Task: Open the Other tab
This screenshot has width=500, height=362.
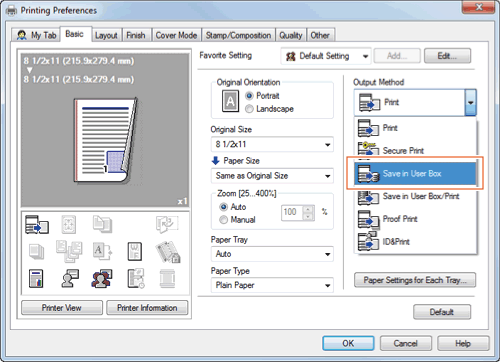Action: point(320,35)
